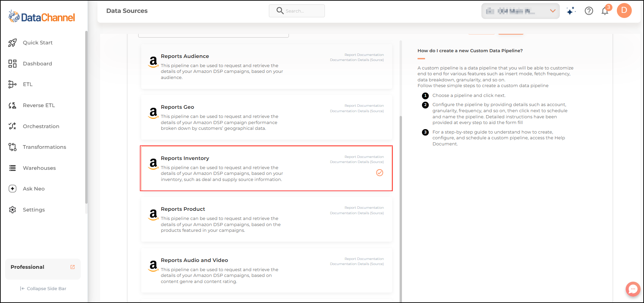Open Documentation Details (Source) for Reports Inventory
The height and width of the screenshot is (303, 644).
357,162
